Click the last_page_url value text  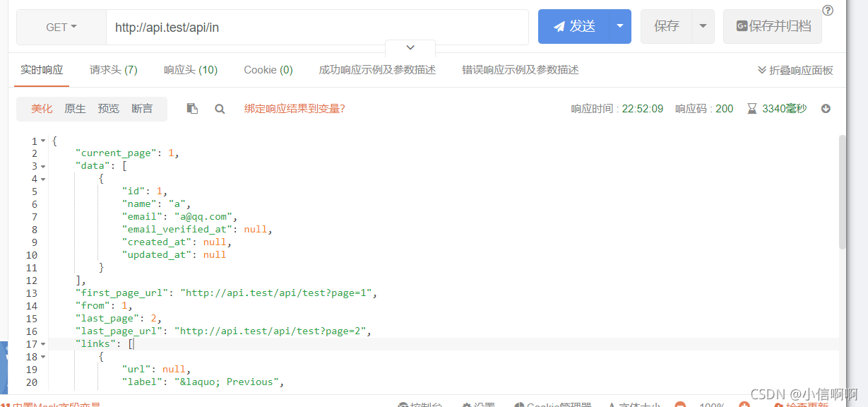[x=270, y=331]
